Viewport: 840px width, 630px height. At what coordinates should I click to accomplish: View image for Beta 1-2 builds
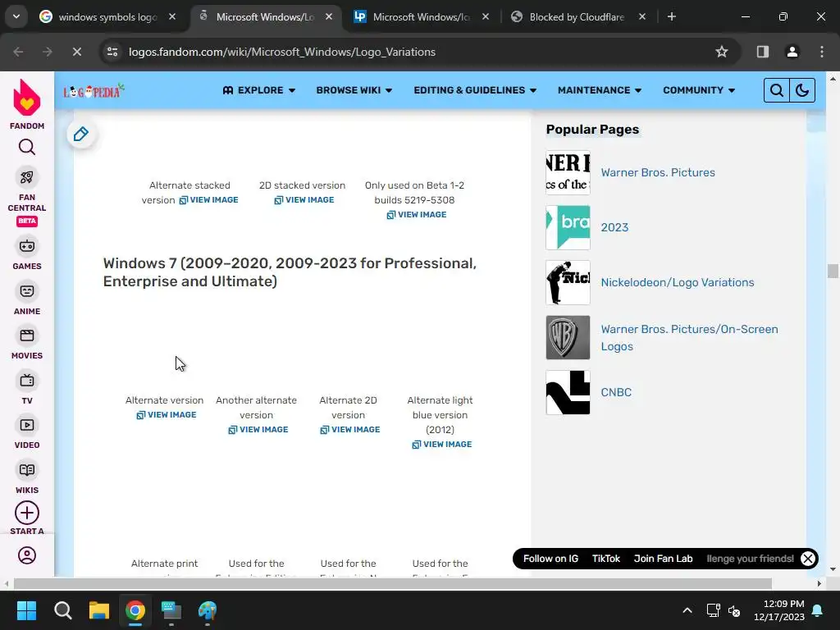[x=417, y=215]
